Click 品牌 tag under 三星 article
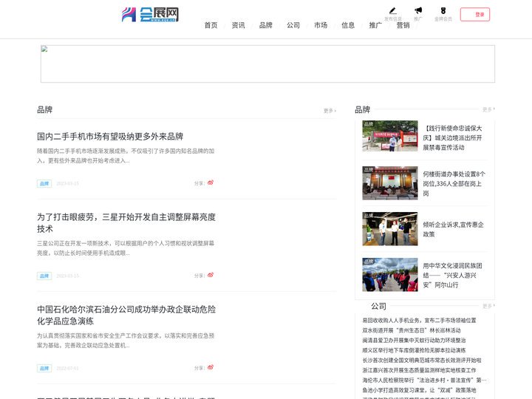Screen dimensions: 532x399 (44, 276)
